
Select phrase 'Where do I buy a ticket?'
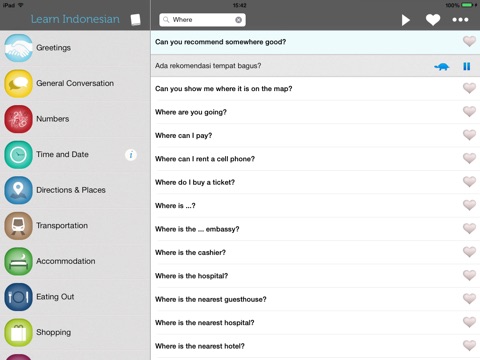(x=195, y=182)
